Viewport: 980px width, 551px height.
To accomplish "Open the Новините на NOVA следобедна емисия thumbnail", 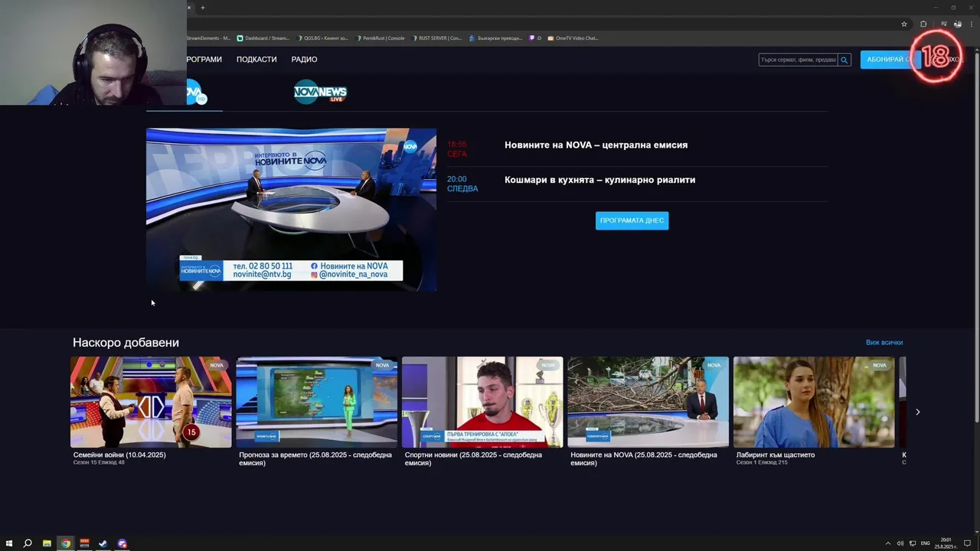I will pyautogui.click(x=648, y=402).
